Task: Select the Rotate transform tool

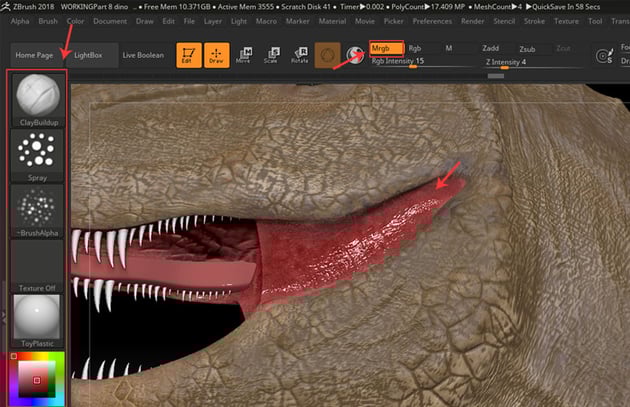Action: (298, 56)
